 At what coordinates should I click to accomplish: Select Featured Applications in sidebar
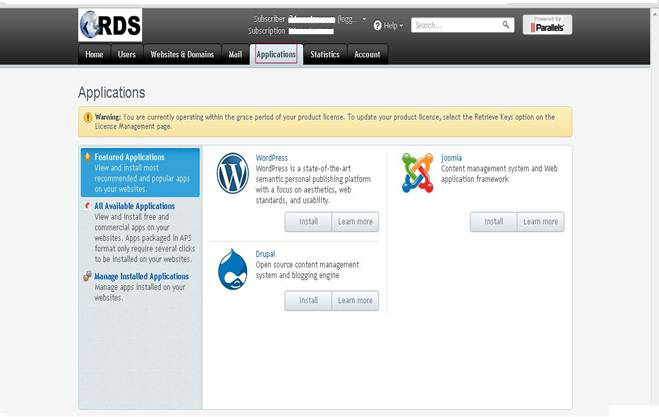tap(140, 172)
